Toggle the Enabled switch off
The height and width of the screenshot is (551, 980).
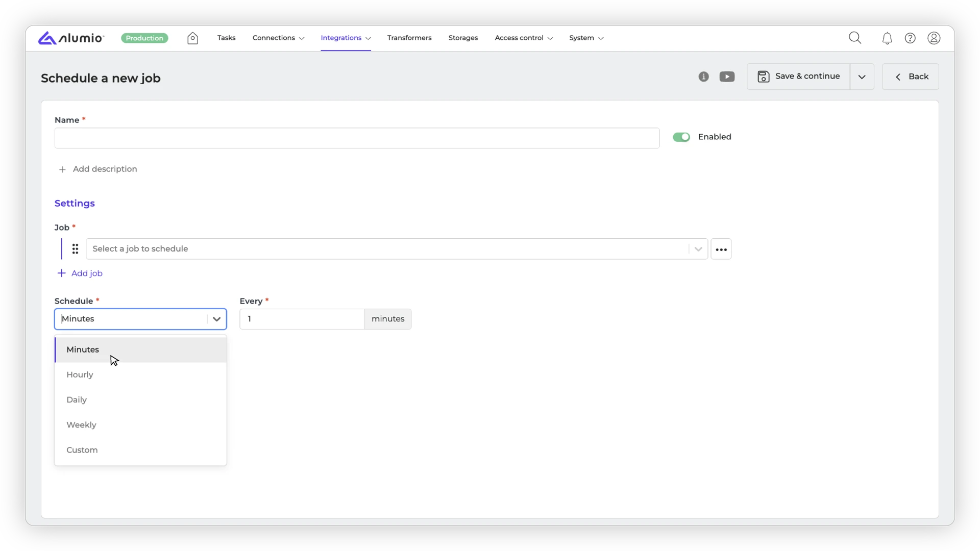[x=681, y=137]
